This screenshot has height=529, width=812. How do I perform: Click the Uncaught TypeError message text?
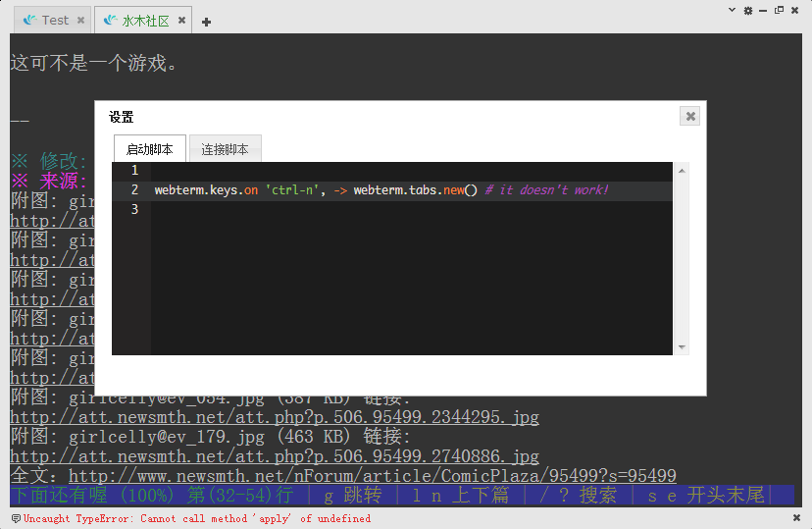point(196,518)
